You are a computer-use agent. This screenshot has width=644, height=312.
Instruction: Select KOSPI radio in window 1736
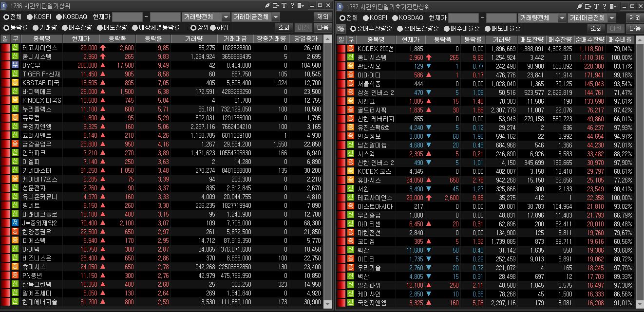pyautogui.click(x=30, y=17)
